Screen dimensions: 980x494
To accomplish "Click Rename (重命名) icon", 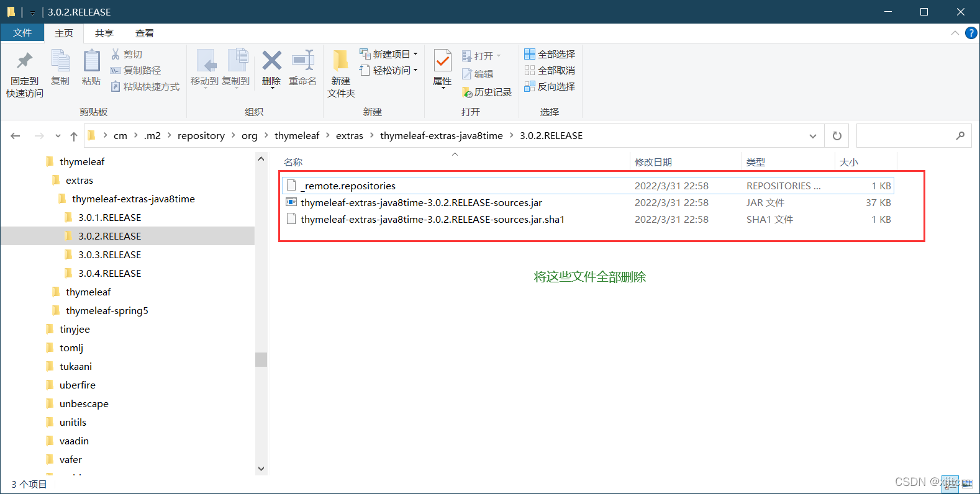I will (303, 68).
